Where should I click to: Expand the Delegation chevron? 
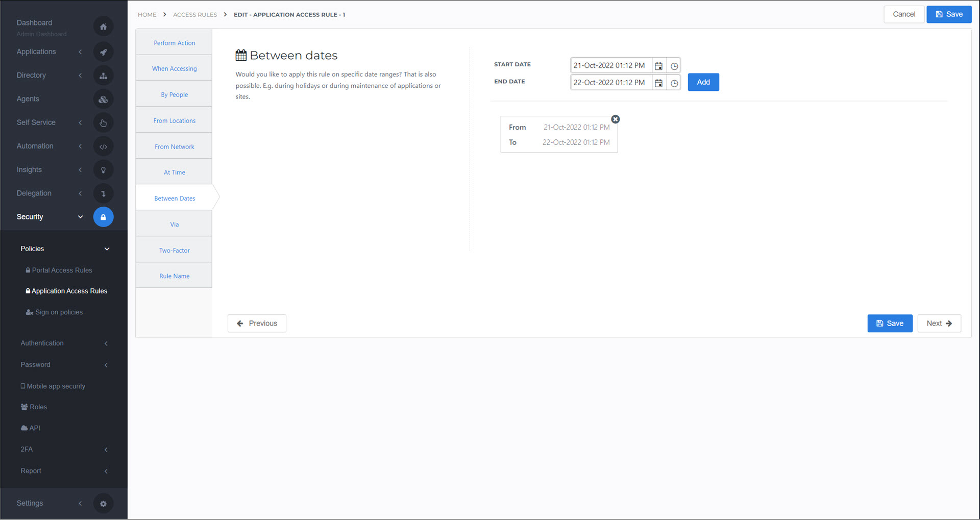point(80,193)
